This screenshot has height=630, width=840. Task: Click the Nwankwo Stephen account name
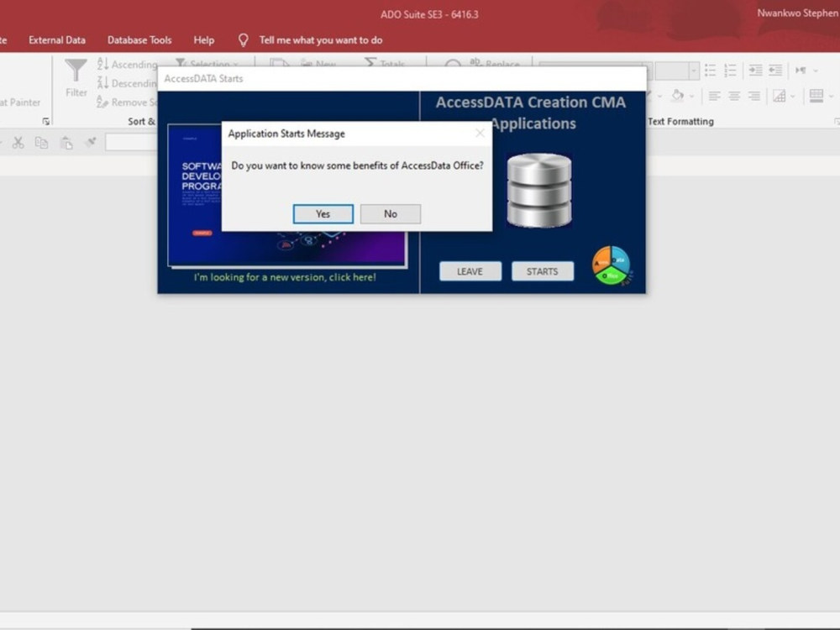point(798,13)
